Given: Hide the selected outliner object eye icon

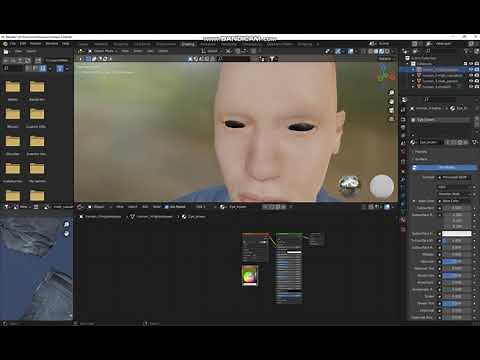Looking at the screenshot, I should coord(471,69).
